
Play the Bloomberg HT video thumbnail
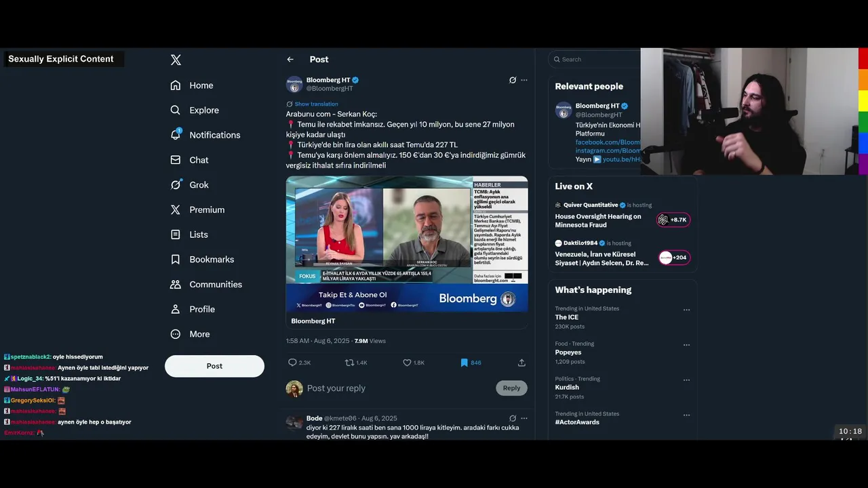[x=407, y=244]
